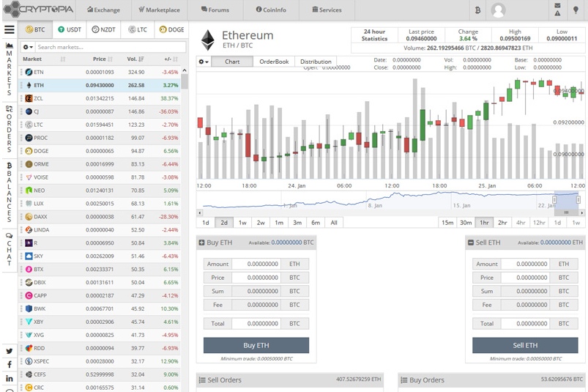
Task: Sort markets by Market name column
Action: (x=44, y=59)
